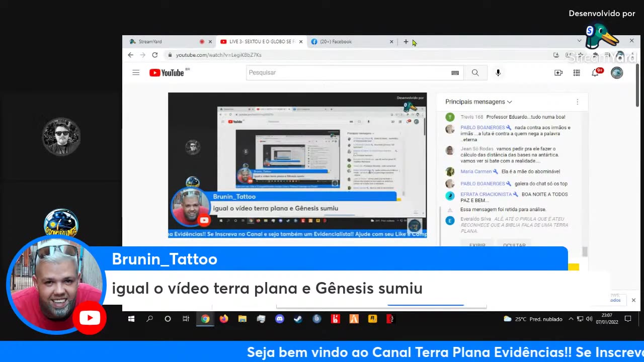Click the Cortana circle icon
The image size is (644, 362).
coord(168,319)
